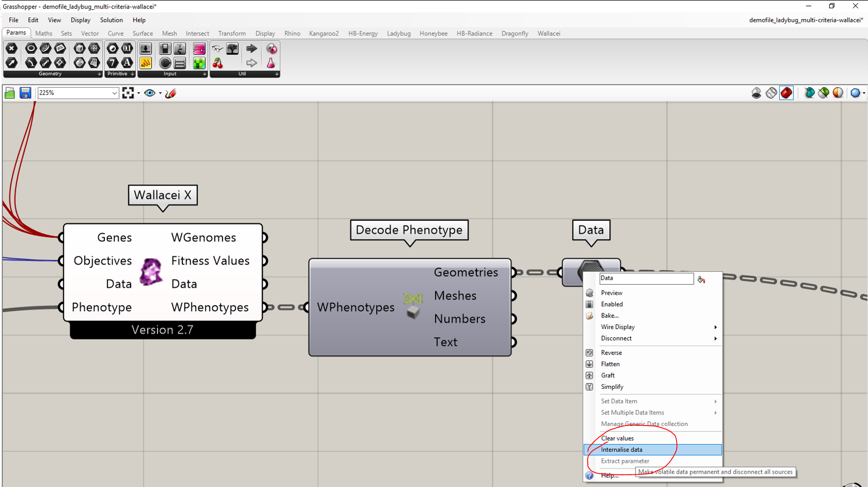Open the Galapagos evolutionary solver tree icon
868x487 pixels.
coord(232,48)
